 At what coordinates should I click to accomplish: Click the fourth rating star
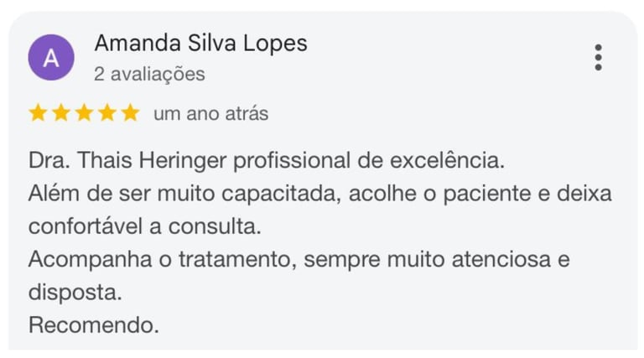pyautogui.click(x=106, y=114)
